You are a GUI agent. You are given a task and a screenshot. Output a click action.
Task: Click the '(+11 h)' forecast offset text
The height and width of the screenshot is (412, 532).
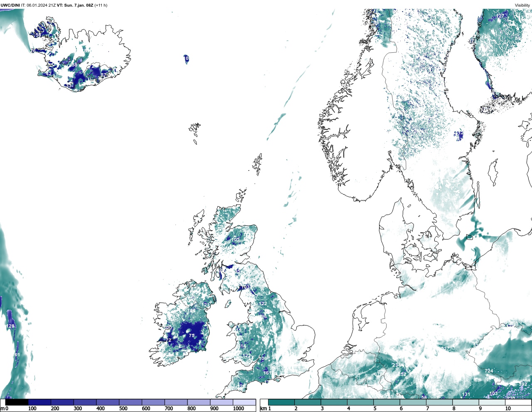(101, 5)
